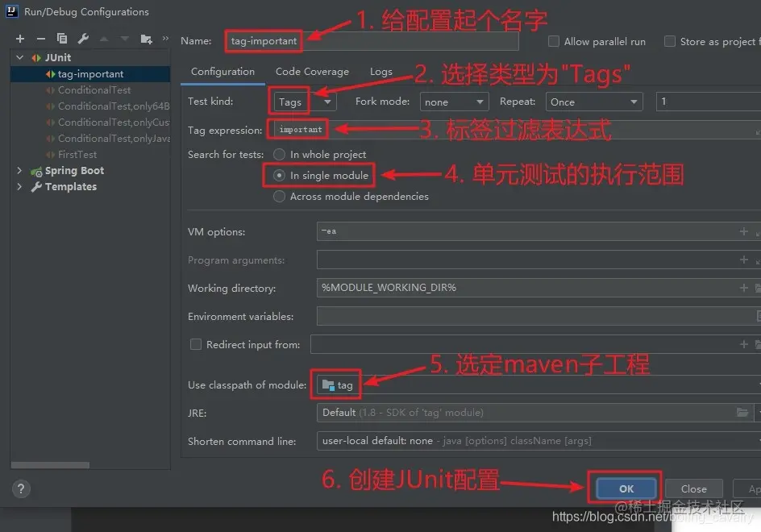Create a new folder with the folder icon
761x532 pixels.
147,38
